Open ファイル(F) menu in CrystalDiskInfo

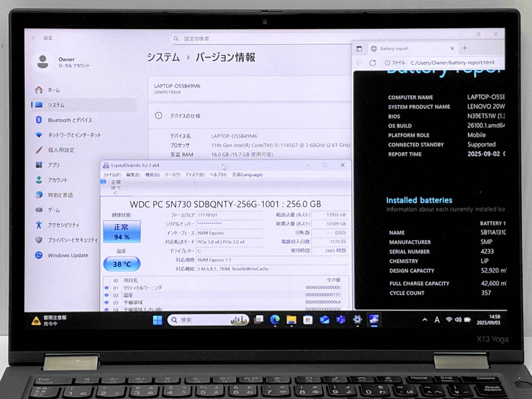pos(112,175)
